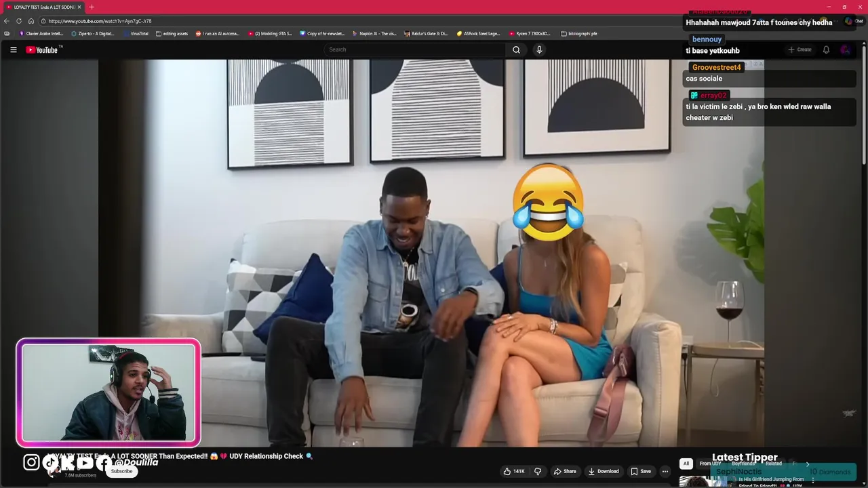
Task: Save the video to a playlist
Action: [641, 471]
